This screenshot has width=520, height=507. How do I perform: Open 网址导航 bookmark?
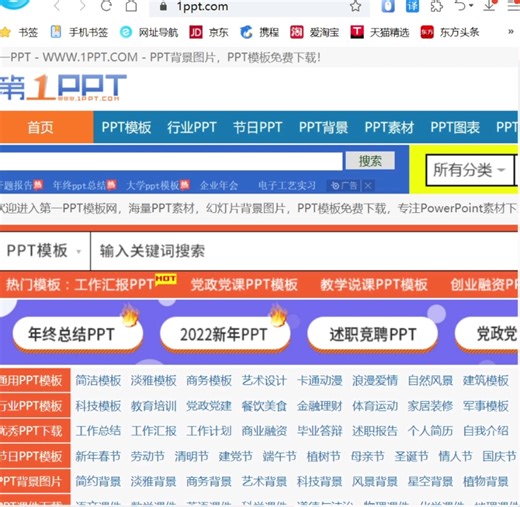click(x=149, y=32)
